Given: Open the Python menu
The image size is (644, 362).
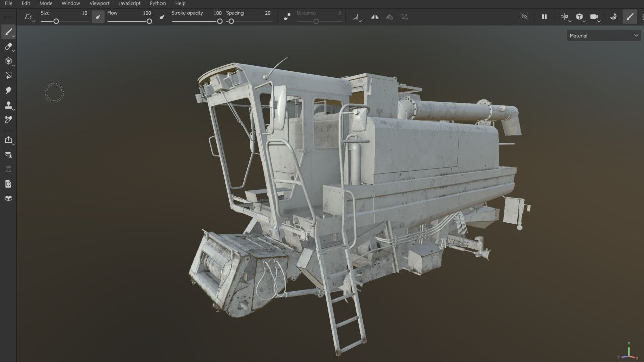Looking at the screenshot, I should [157, 3].
